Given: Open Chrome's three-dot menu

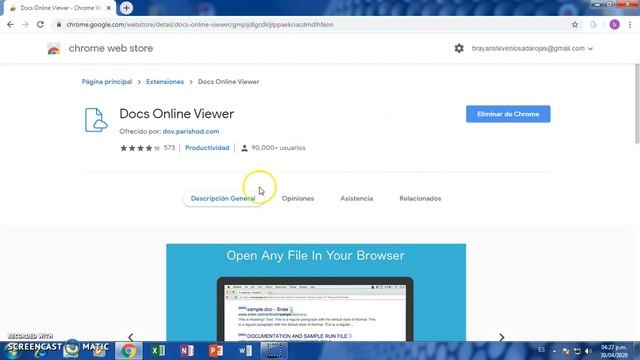Looking at the screenshot, I should 630,24.
